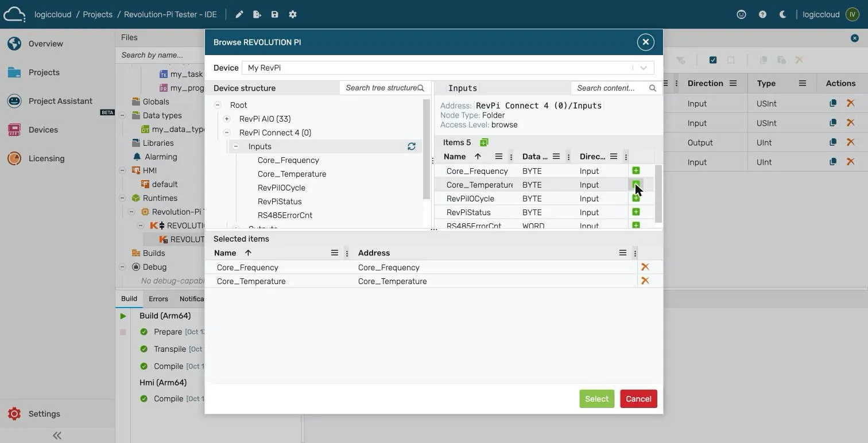The width and height of the screenshot is (868, 443).
Task: Switch to the Errors tab
Action: pyautogui.click(x=158, y=299)
